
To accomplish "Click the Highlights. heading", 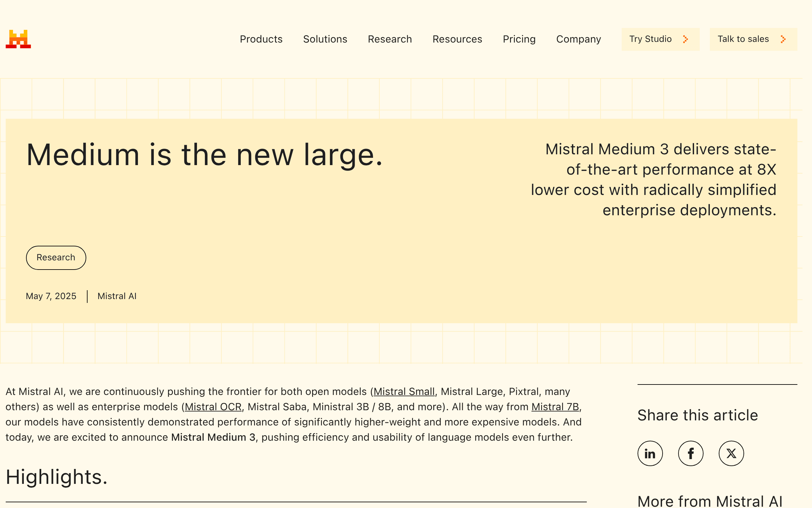I will [57, 477].
